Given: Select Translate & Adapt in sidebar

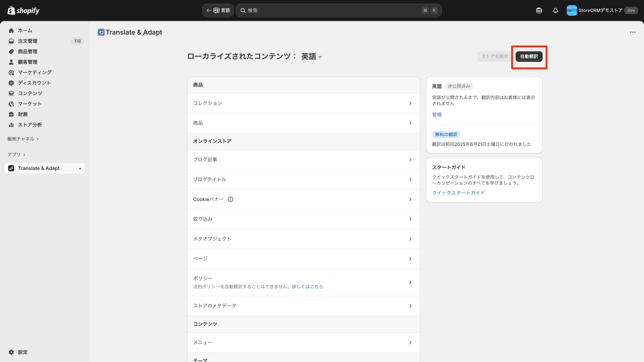Looking at the screenshot, I should click(39, 168).
